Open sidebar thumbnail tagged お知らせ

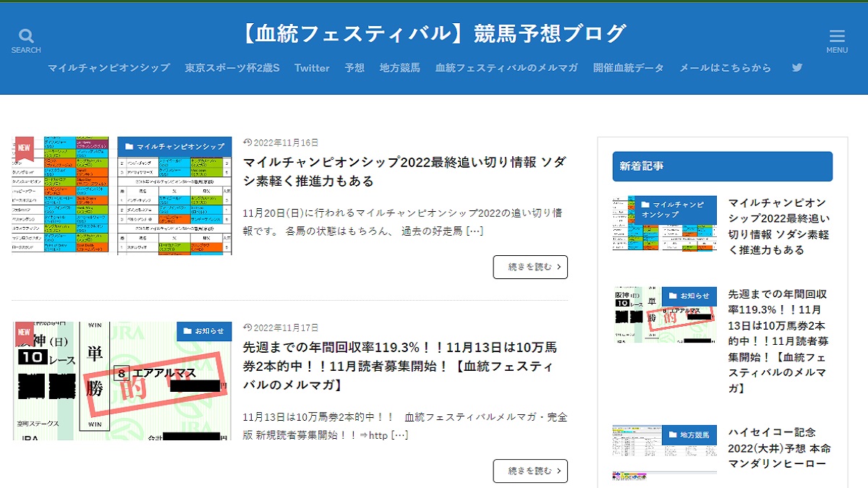point(665,314)
